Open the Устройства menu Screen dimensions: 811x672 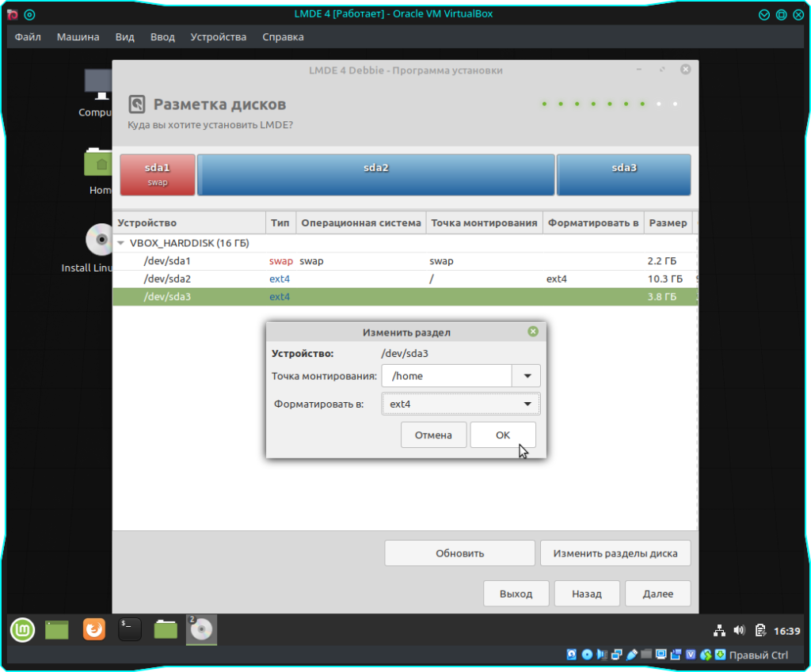click(218, 36)
